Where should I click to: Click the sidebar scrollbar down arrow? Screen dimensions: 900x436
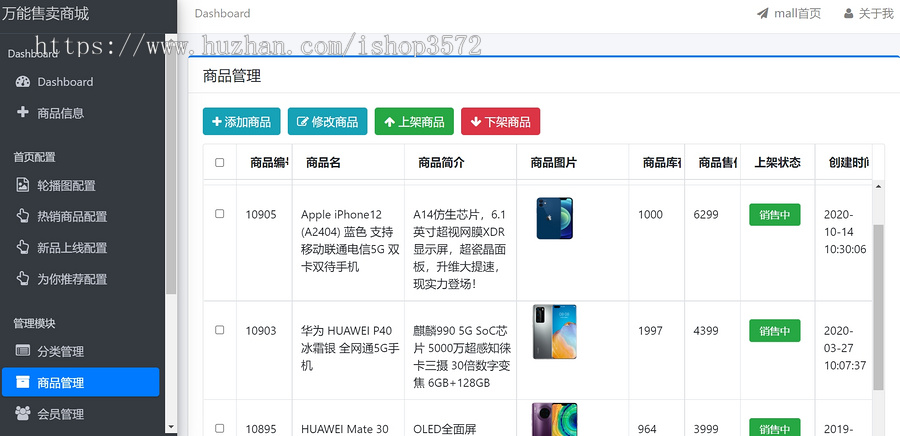pos(170,427)
